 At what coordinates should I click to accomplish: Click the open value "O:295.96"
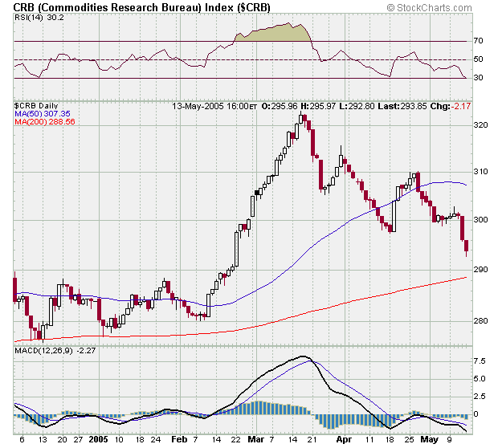click(x=280, y=106)
